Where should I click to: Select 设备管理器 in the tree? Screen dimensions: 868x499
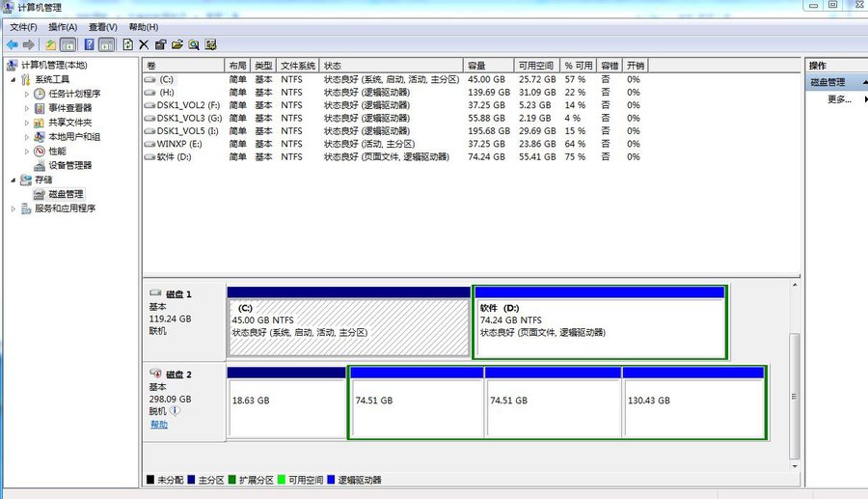tap(69, 166)
